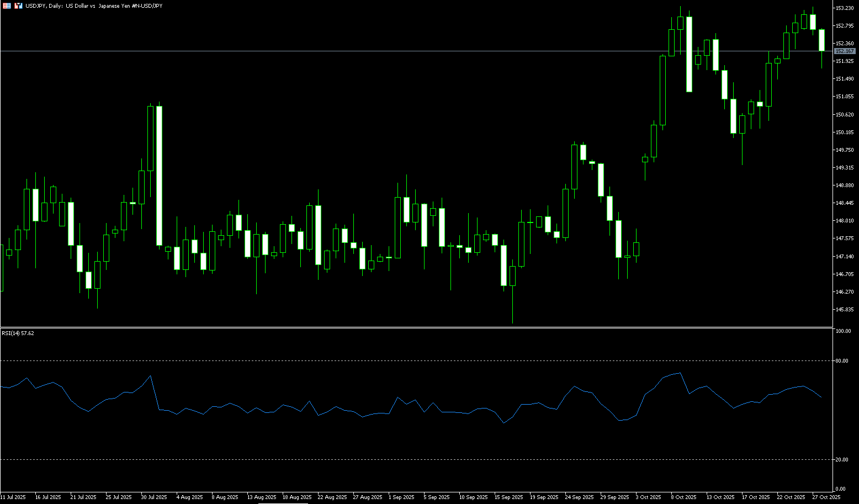
Task: Click the One Click Trading panel icon
Action: 18,6
